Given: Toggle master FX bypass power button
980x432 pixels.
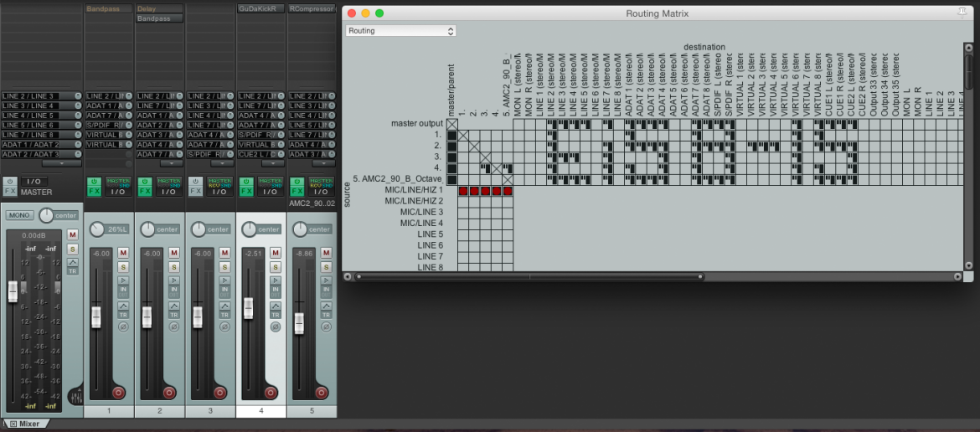Looking at the screenshot, I should pyautogui.click(x=10, y=181).
